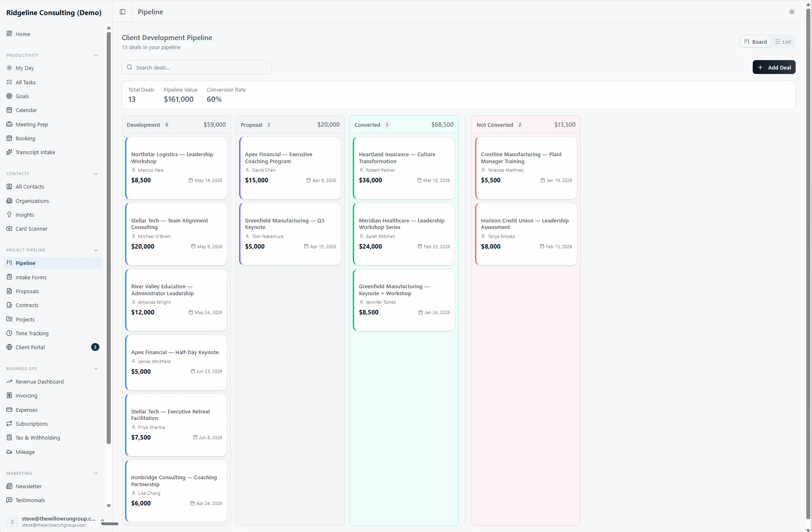Screen dimensions: 812x532
Task: Open Time Tracking clock icon
Action: [9, 333]
